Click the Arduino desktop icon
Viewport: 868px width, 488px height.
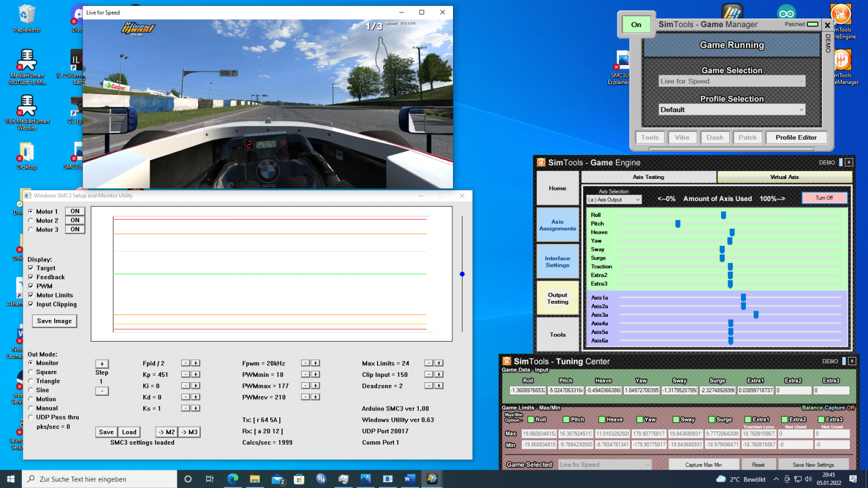coord(786,12)
